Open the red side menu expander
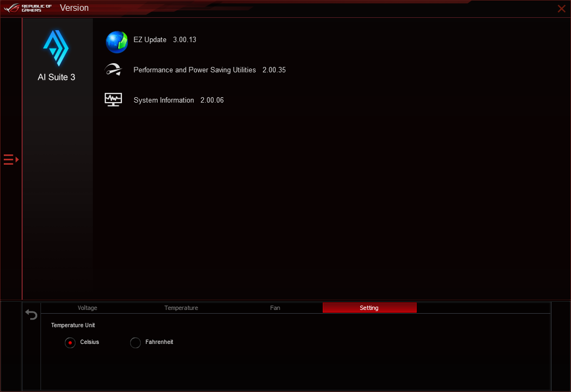Viewport: 571px width, 392px height. click(x=11, y=160)
